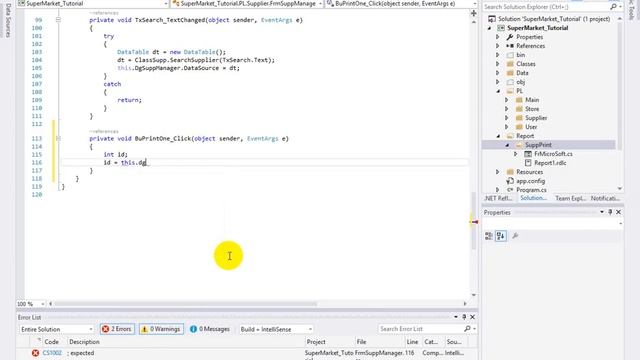Click the Search Error List magnifier icon
The height and width of the screenshot is (360, 640).
tap(467, 329)
